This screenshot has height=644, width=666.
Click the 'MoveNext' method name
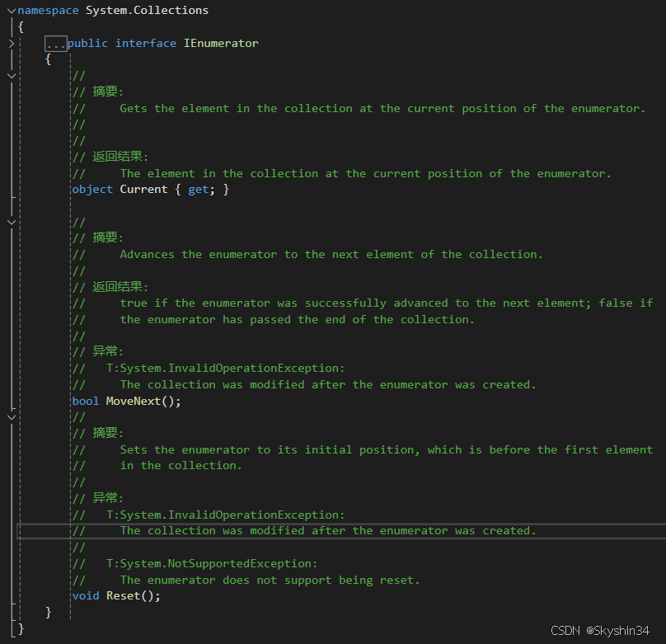pos(134,401)
